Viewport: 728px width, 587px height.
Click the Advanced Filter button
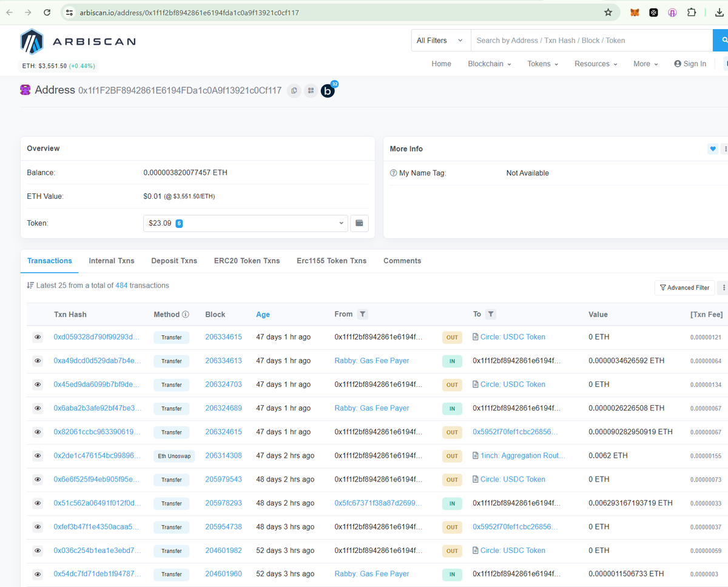[x=684, y=287]
